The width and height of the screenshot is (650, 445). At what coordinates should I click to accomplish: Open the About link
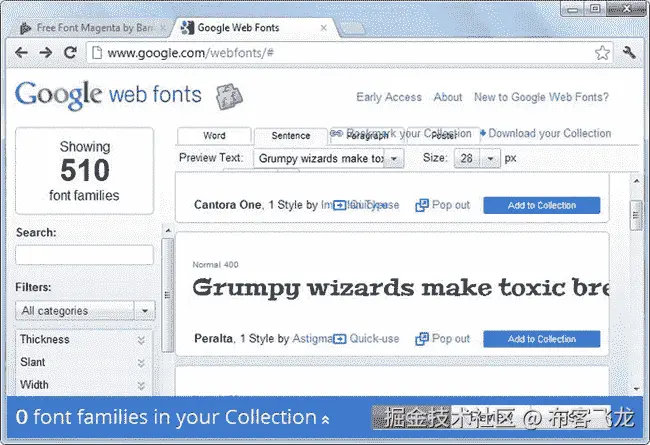448,97
